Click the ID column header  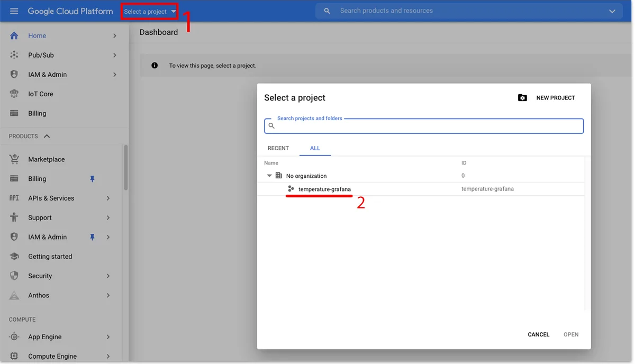[464, 163]
